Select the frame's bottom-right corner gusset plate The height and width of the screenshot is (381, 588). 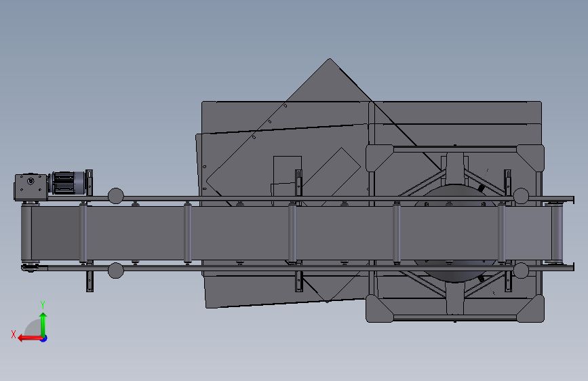(x=532, y=309)
